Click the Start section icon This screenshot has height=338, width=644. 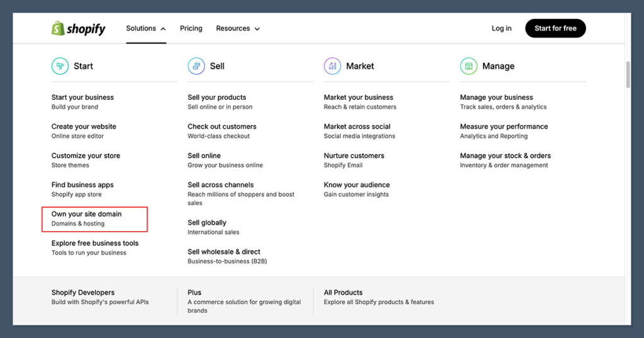pyautogui.click(x=60, y=66)
